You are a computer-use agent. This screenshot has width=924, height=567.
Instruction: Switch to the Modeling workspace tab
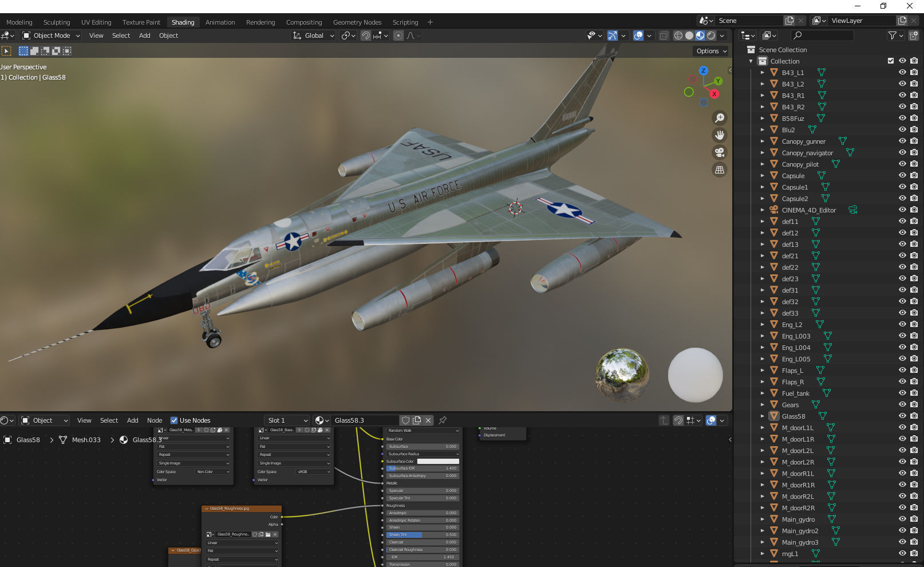tap(19, 22)
